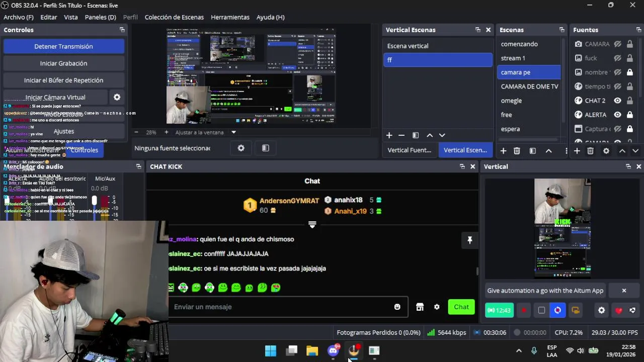Screen dimensions: 644x362
Task: Dismiss the Aitum App banner
Action: point(624,291)
